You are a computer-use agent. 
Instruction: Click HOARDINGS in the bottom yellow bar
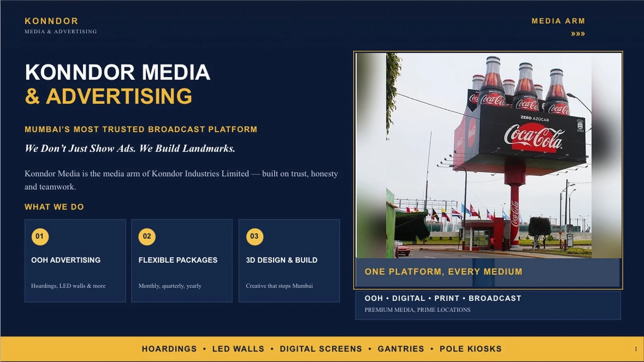[169, 349]
